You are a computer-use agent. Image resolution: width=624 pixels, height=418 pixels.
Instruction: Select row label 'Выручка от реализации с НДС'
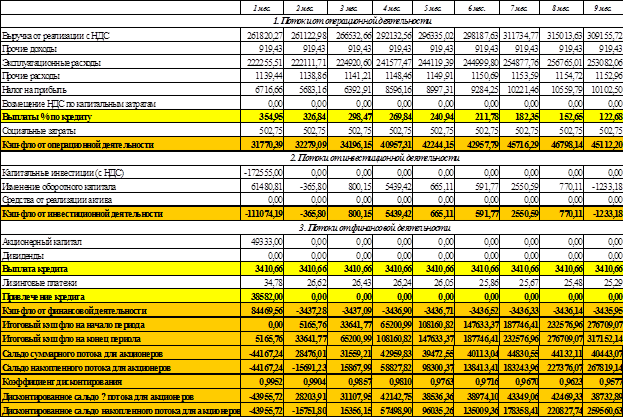(x=56, y=36)
